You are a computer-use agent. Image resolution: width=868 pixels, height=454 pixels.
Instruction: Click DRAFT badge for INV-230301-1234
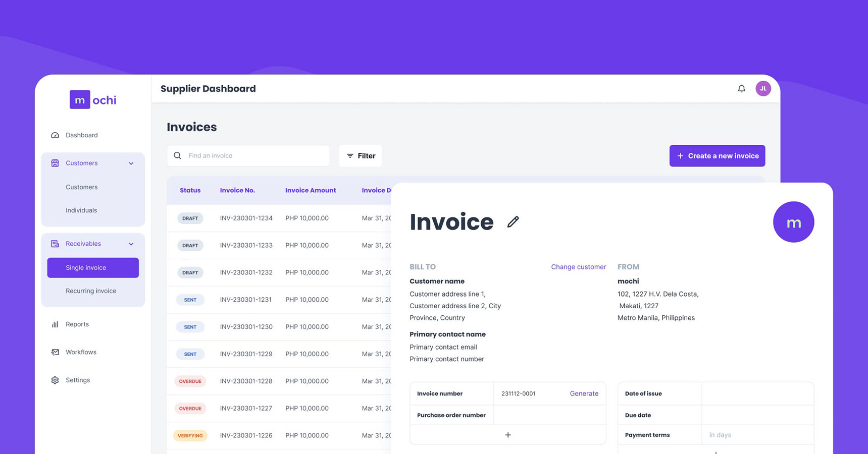tap(190, 218)
